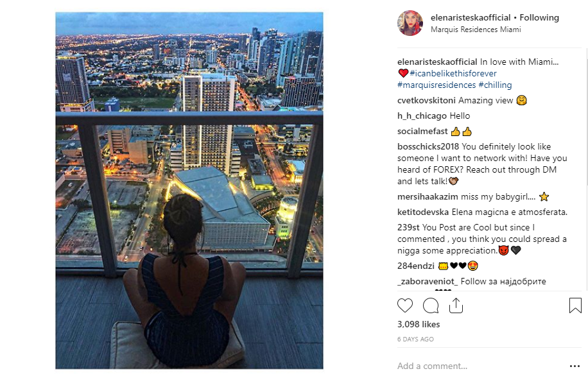Save the post with the bookmark icon
Screen dimensions: 588x378
click(575, 305)
